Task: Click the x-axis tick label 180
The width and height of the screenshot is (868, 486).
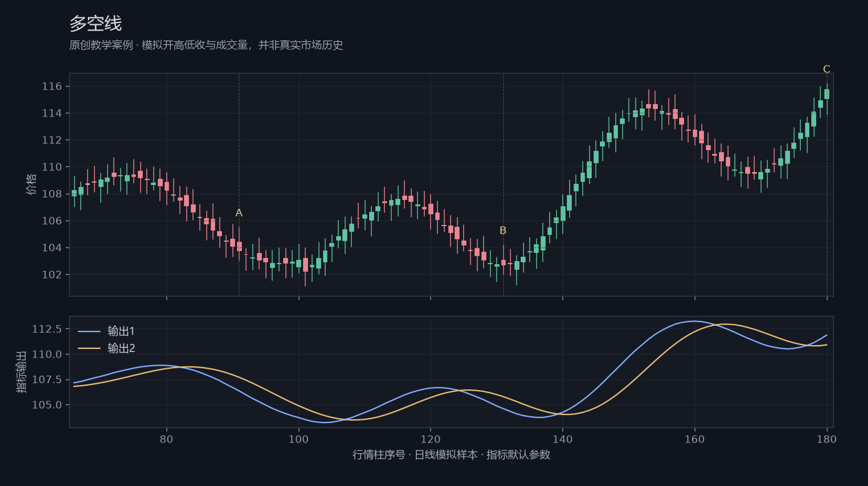Action: [x=827, y=439]
